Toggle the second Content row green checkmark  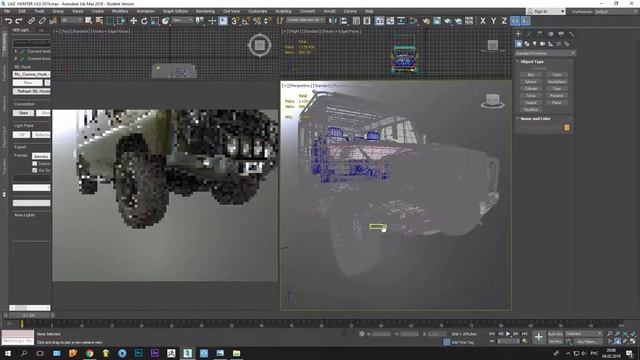coord(22,59)
